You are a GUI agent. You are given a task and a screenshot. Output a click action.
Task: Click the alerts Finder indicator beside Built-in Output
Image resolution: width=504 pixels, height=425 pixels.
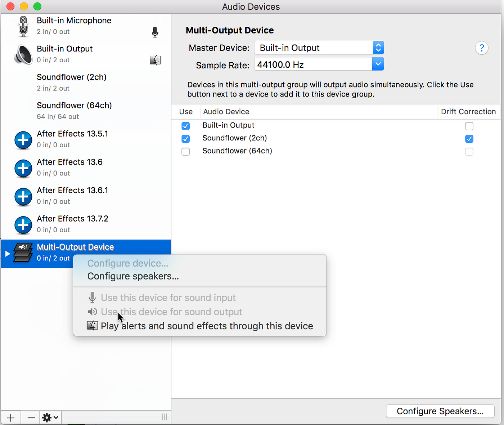click(155, 60)
